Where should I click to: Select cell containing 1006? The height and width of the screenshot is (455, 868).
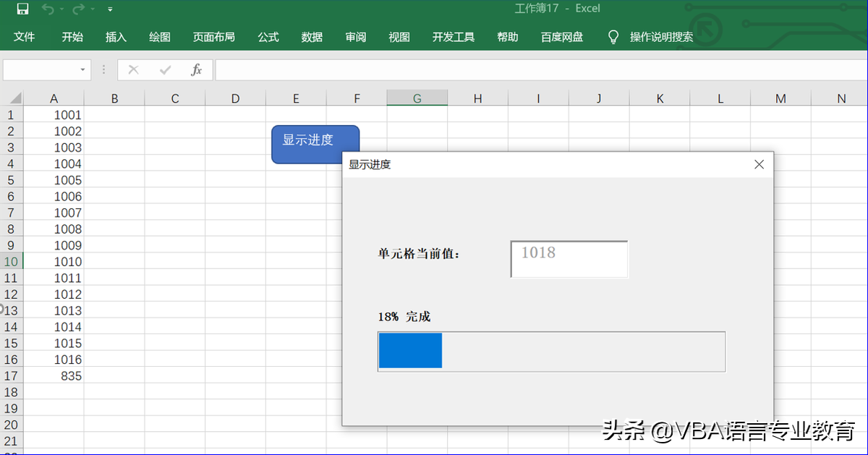point(54,196)
